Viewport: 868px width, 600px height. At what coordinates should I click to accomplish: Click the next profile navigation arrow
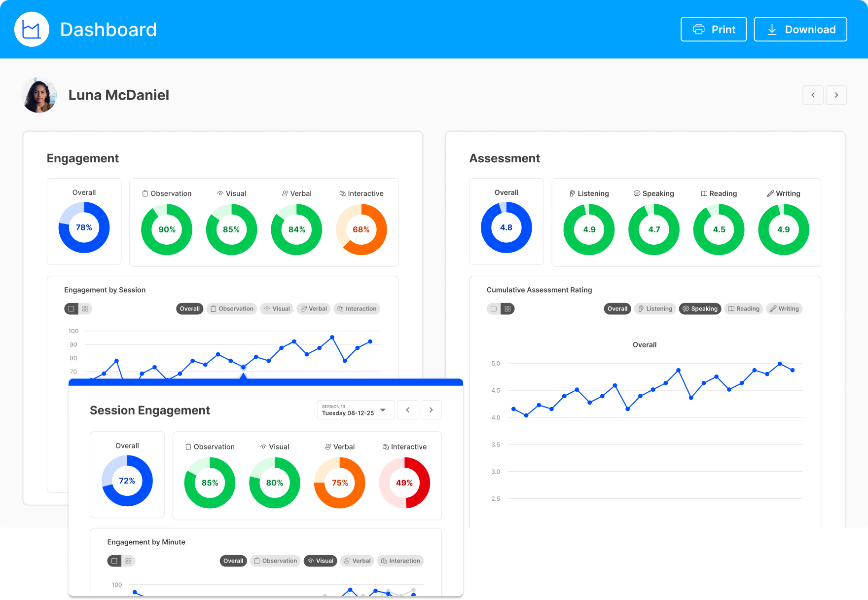coord(836,95)
